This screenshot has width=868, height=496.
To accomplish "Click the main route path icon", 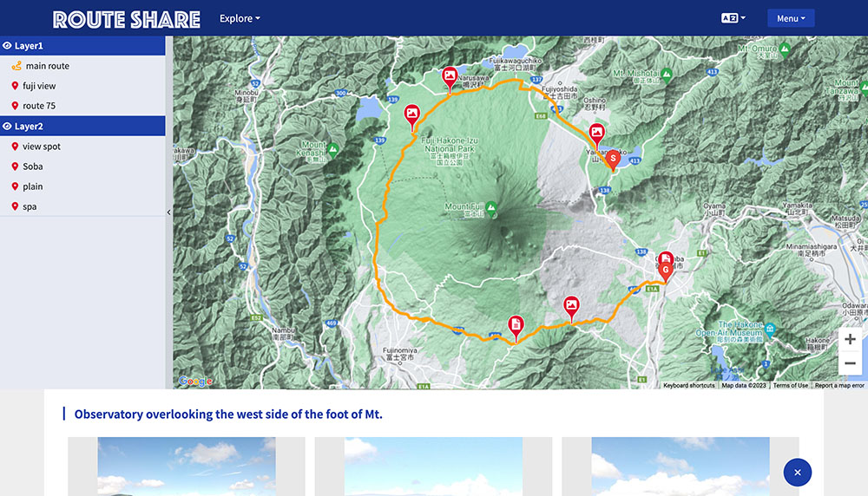I will pyautogui.click(x=16, y=66).
